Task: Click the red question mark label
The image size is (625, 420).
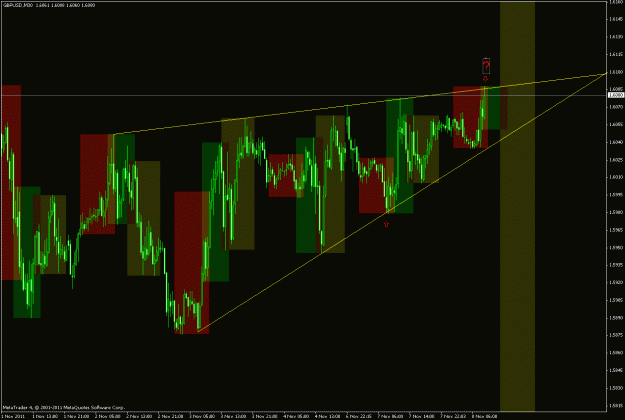Action: pos(485,66)
